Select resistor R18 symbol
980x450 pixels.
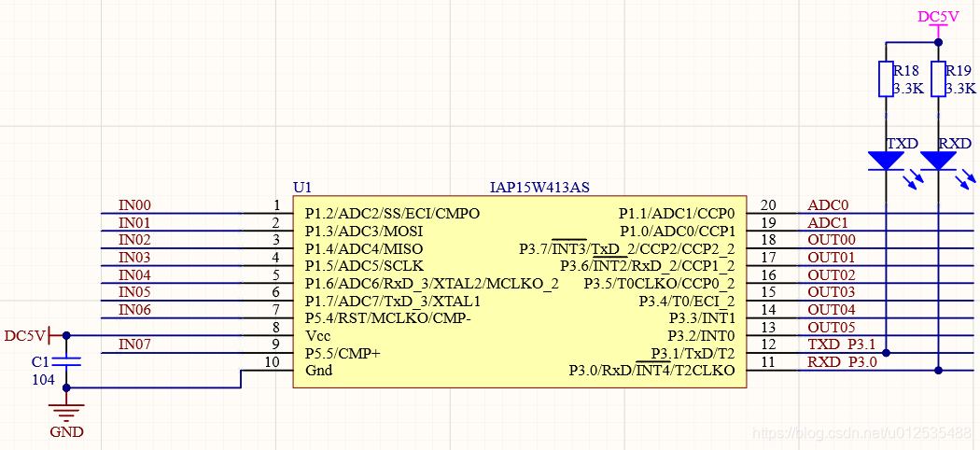(887, 79)
